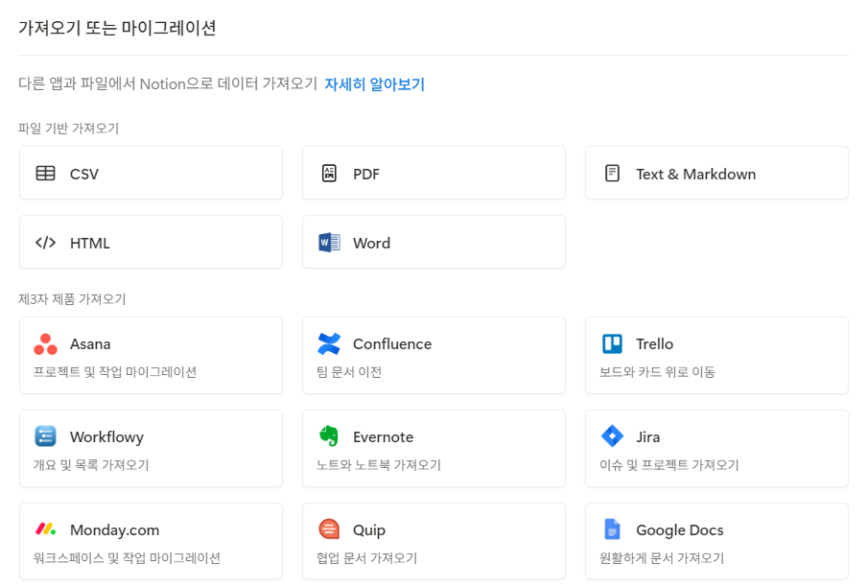Click the Evernote elephant icon
Screen dimensions: 868x588
click(329, 436)
